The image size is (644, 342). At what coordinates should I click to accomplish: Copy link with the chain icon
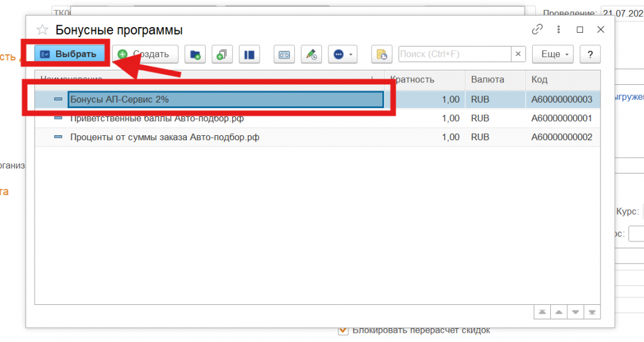point(537,30)
